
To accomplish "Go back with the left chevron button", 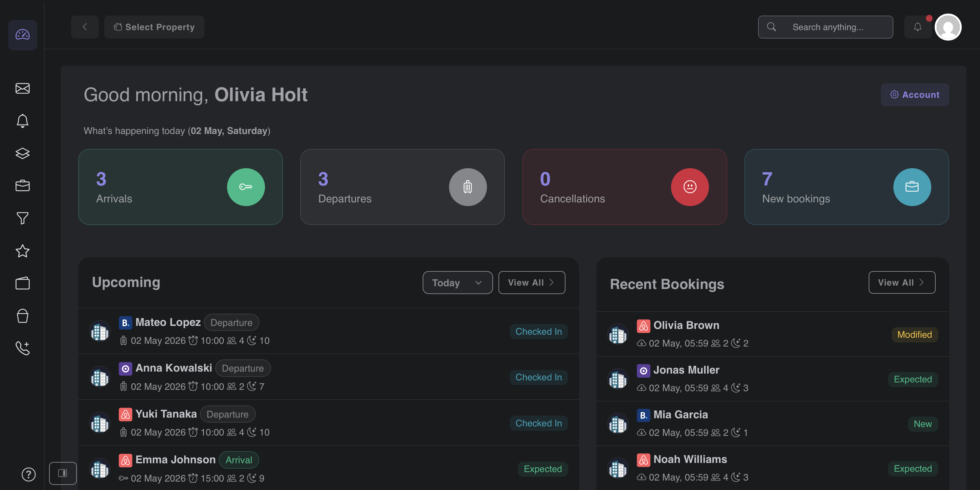I will pos(85,27).
